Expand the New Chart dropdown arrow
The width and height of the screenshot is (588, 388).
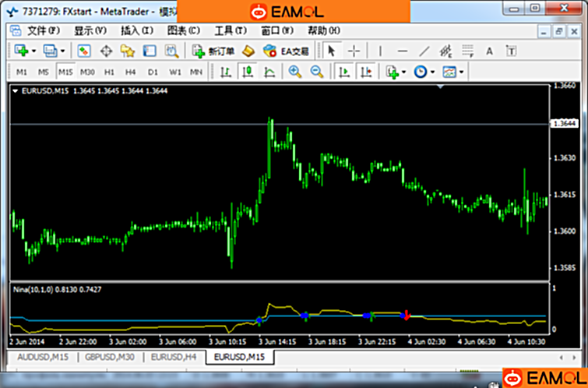33,51
